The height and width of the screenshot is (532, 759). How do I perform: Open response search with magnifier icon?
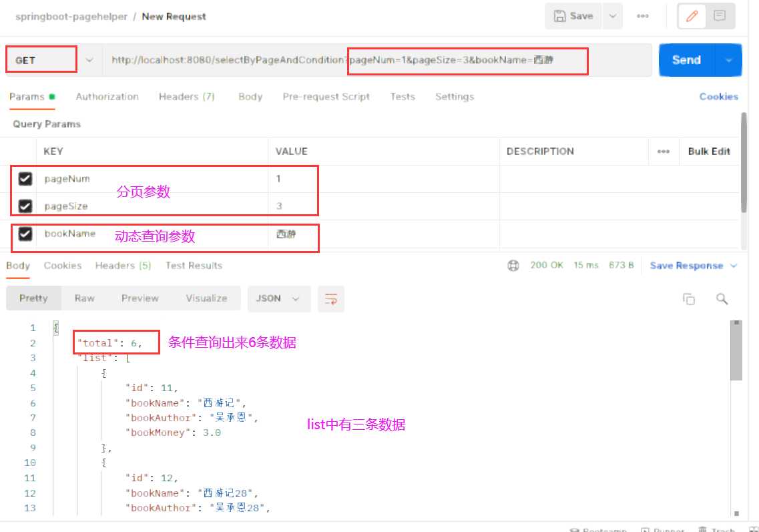pyautogui.click(x=722, y=299)
